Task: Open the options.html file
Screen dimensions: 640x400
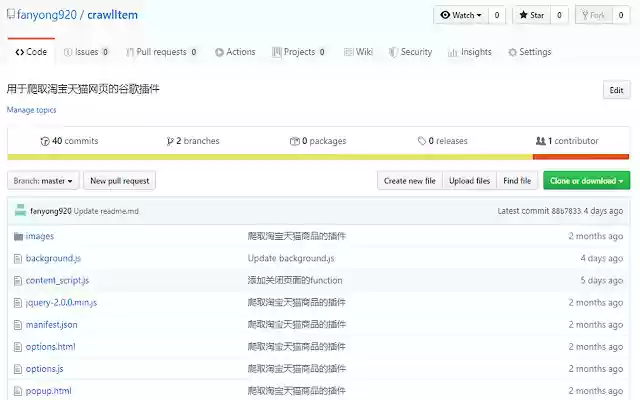Action: [51, 347]
